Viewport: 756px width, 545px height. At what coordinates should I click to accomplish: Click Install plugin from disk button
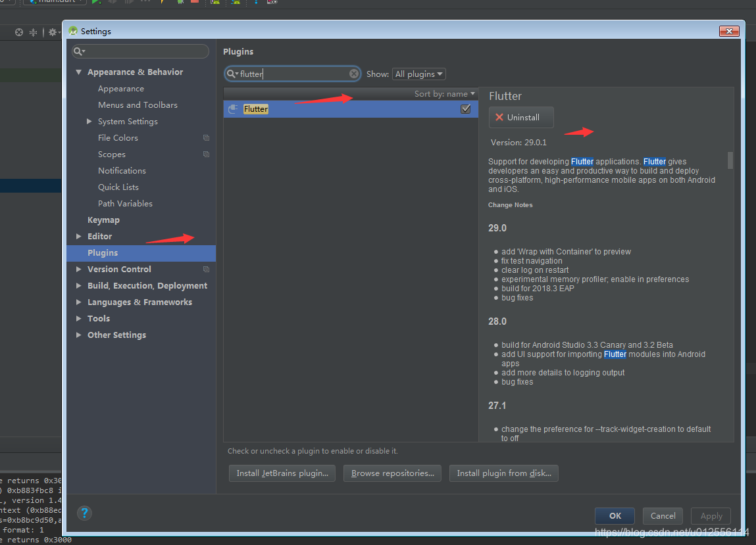tap(504, 473)
